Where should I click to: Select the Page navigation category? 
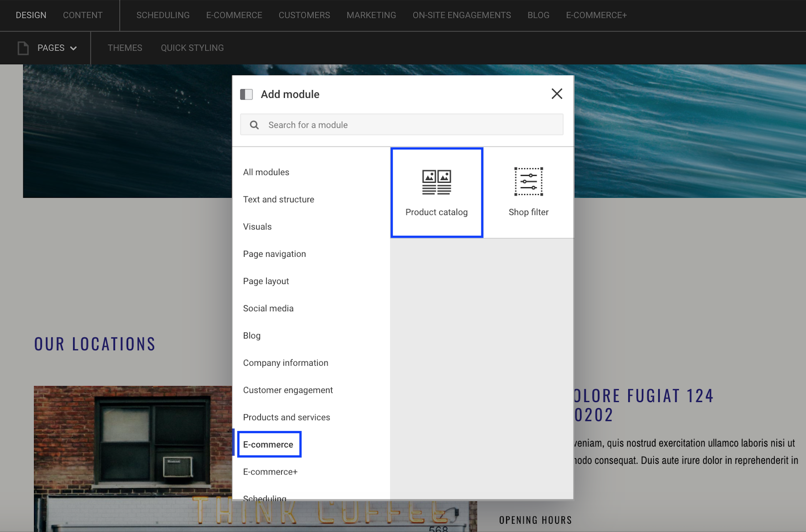point(274,254)
